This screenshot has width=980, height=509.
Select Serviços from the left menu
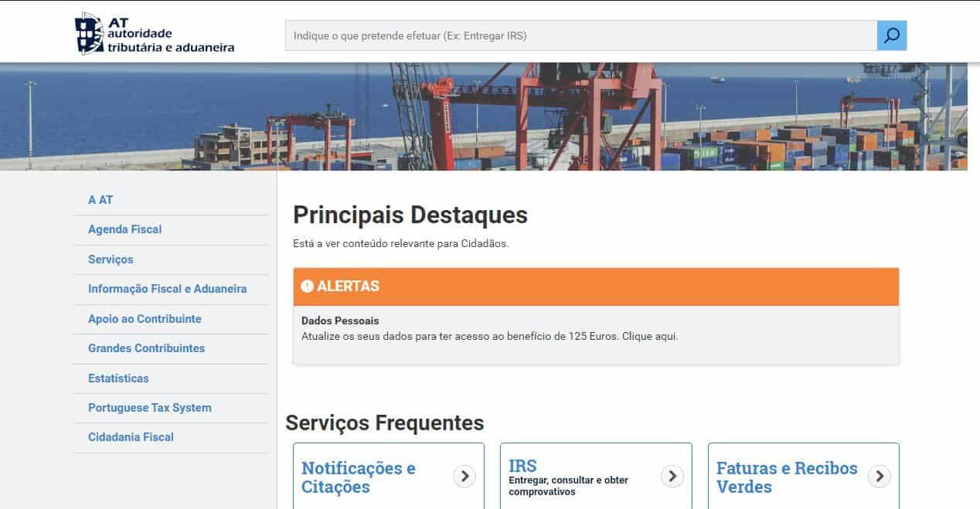click(x=111, y=260)
